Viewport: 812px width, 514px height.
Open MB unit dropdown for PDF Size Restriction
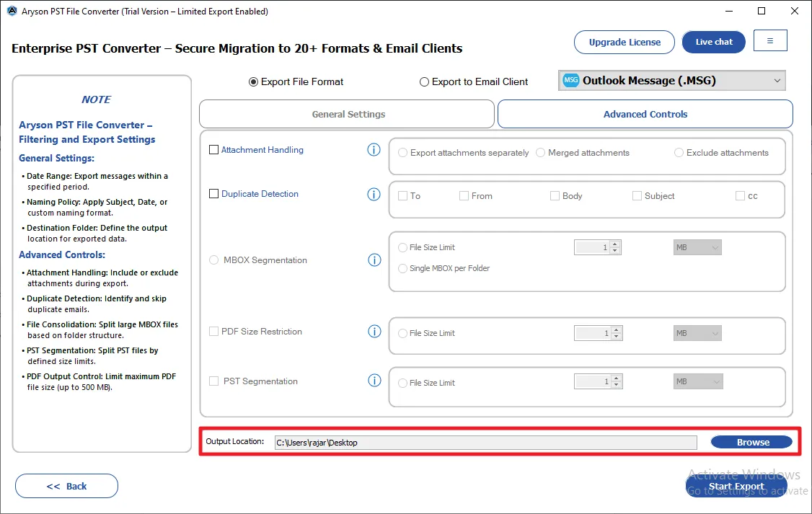(x=697, y=333)
